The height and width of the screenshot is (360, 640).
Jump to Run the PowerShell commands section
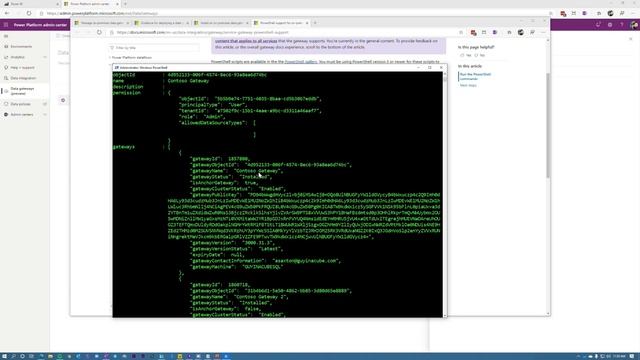[476, 76]
